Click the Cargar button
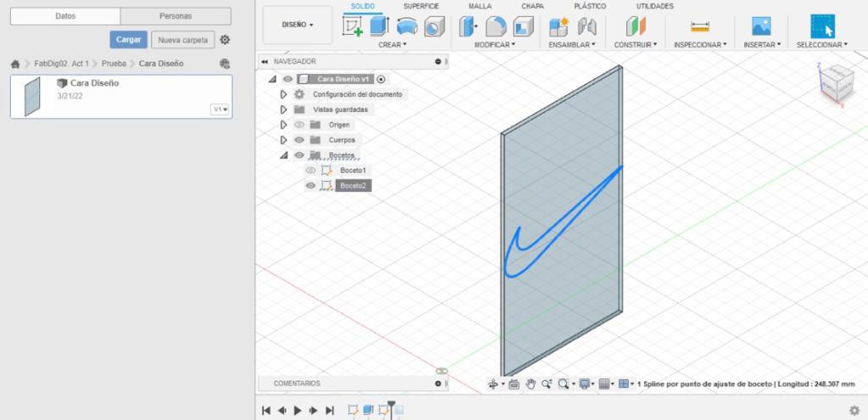868x420 pixels. [x=129, y=40]
